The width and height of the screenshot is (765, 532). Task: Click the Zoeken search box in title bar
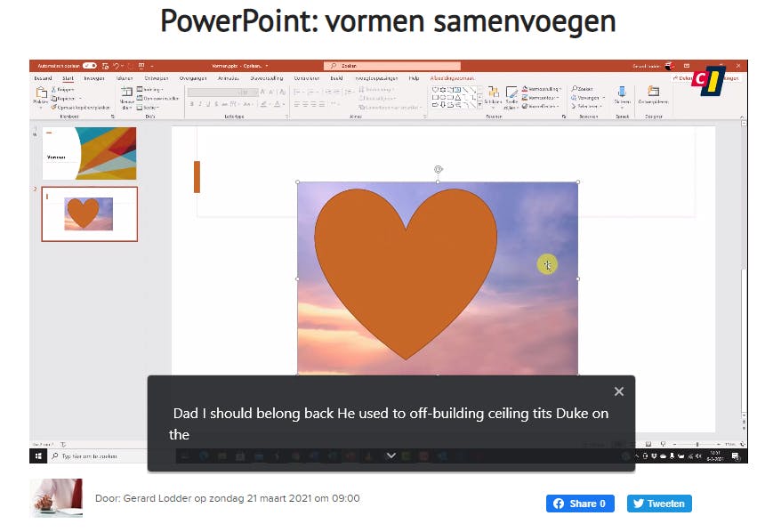point(391,66)
